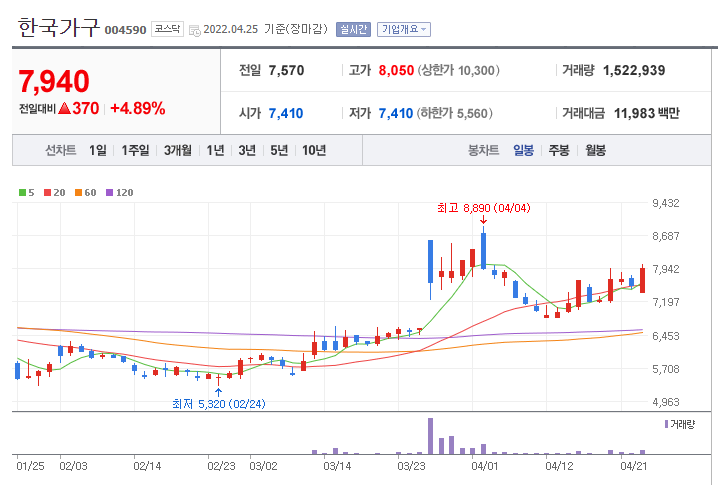Click the 봉차트 label
This screenshot has width=718, height=485.
[483, 150]
